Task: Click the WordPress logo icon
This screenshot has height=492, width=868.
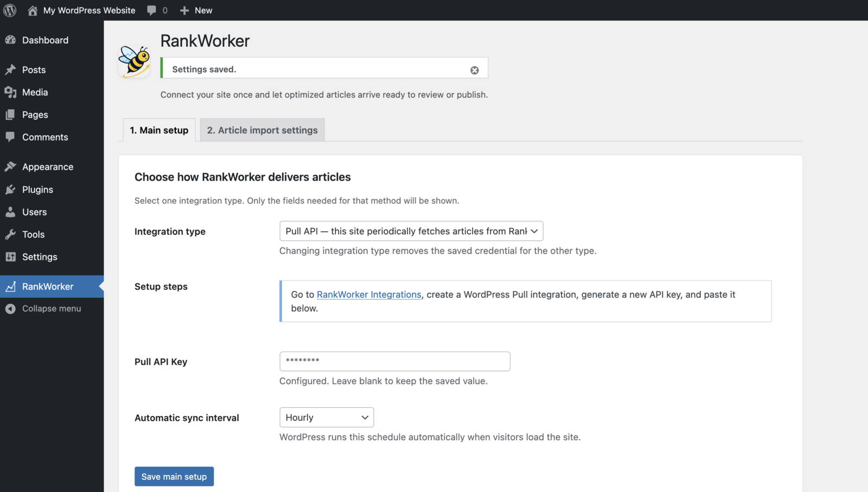Action: coord(10,10)
